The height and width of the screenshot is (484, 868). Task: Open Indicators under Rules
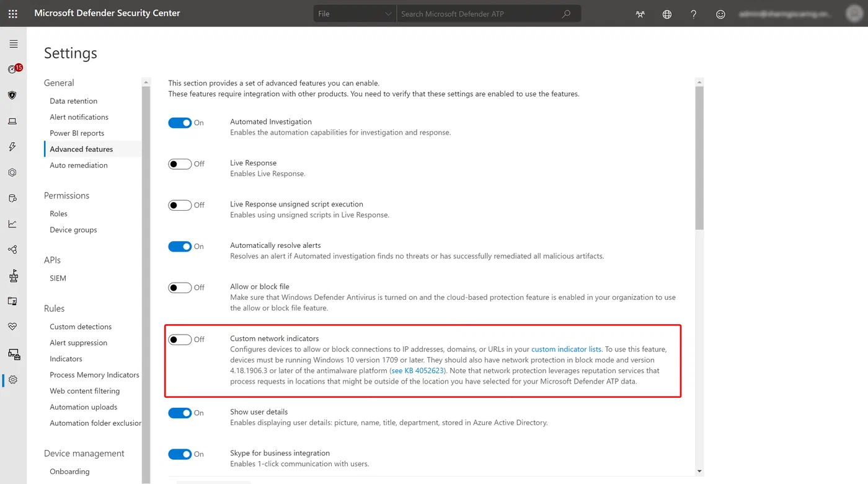[66, 359]
